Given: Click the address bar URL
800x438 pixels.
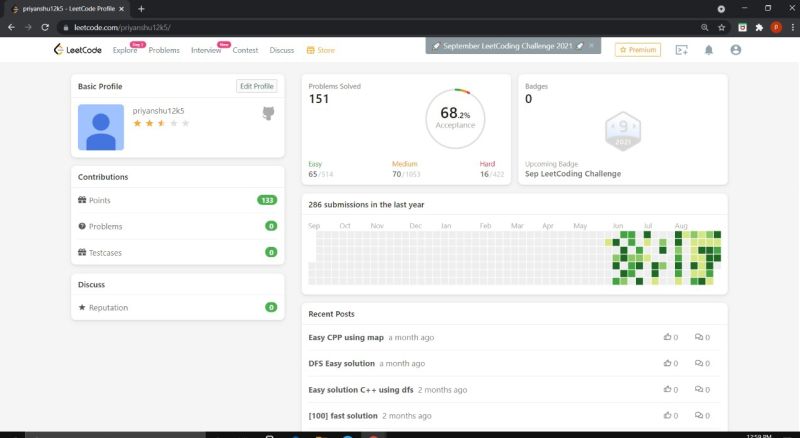Looking at the screenshot, I should coord(122,28).
